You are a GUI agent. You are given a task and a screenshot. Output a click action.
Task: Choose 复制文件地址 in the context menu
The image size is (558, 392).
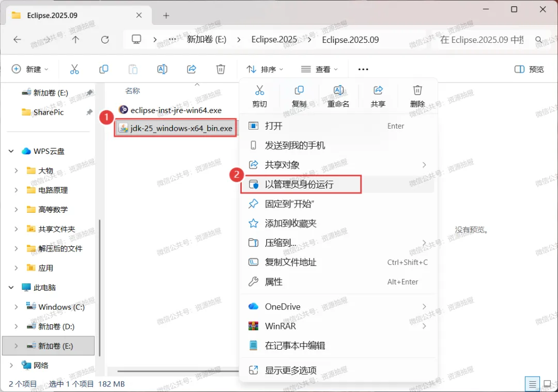337,262
